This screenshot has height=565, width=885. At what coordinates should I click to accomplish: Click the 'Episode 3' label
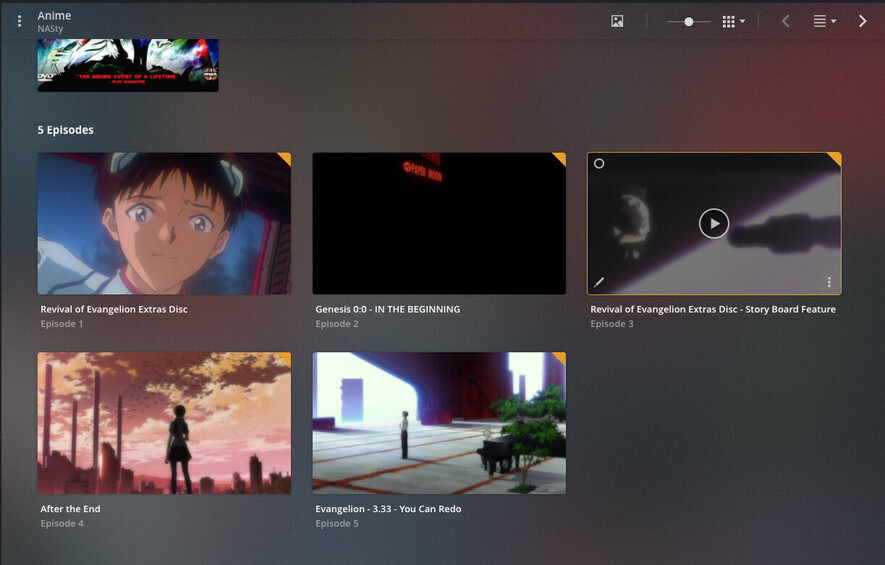612,324
